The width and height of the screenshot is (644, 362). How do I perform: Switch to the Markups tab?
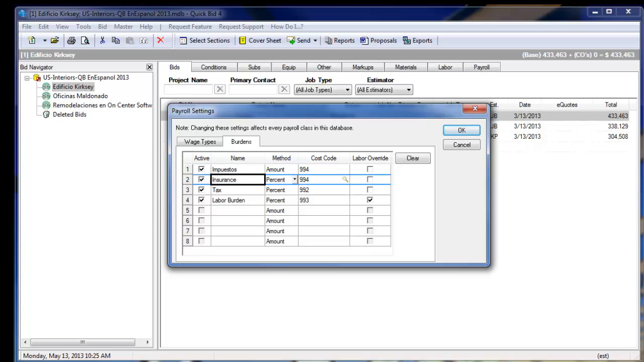tap(363, 67)
